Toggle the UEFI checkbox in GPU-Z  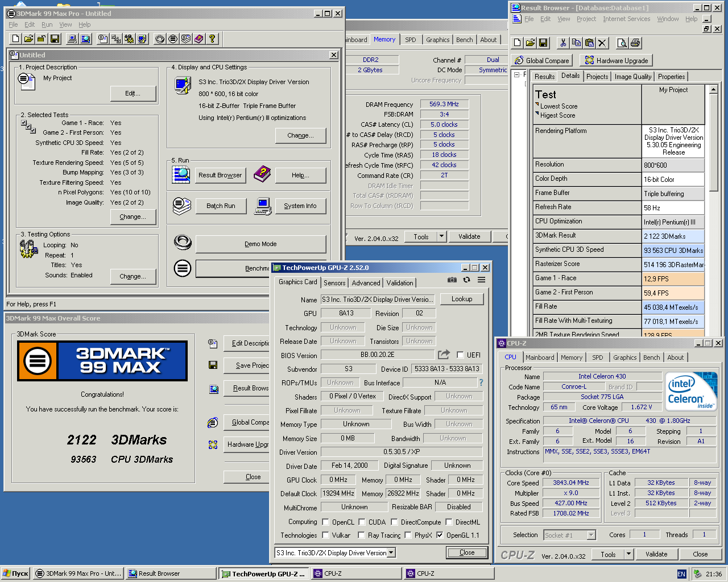coord(460,355)
